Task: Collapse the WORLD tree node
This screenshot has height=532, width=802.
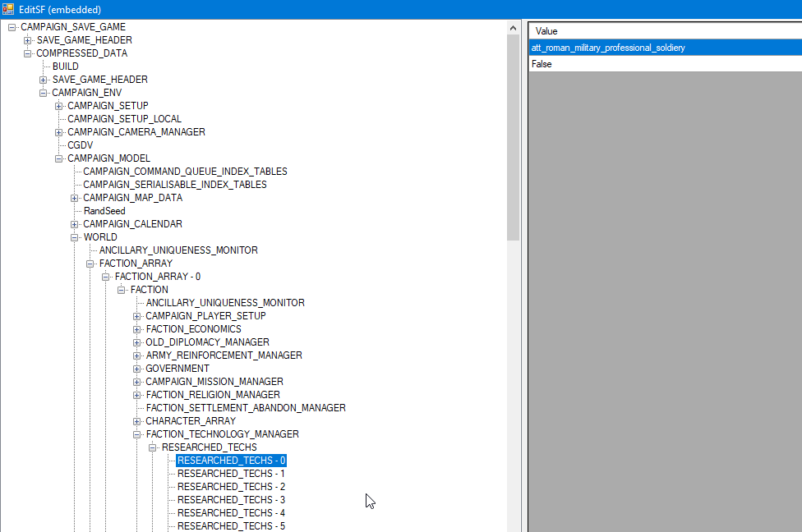Action: click(75, 237)
